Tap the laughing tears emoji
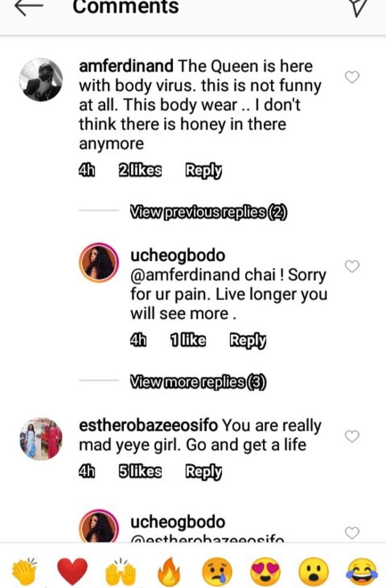 362,572
